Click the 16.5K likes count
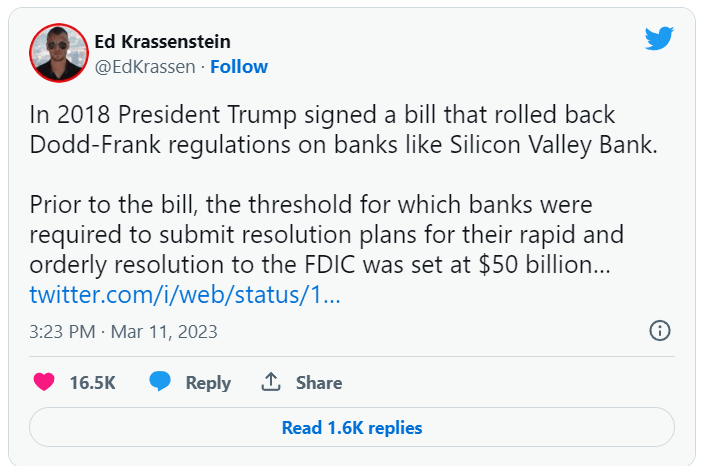 tap(92, 382)
